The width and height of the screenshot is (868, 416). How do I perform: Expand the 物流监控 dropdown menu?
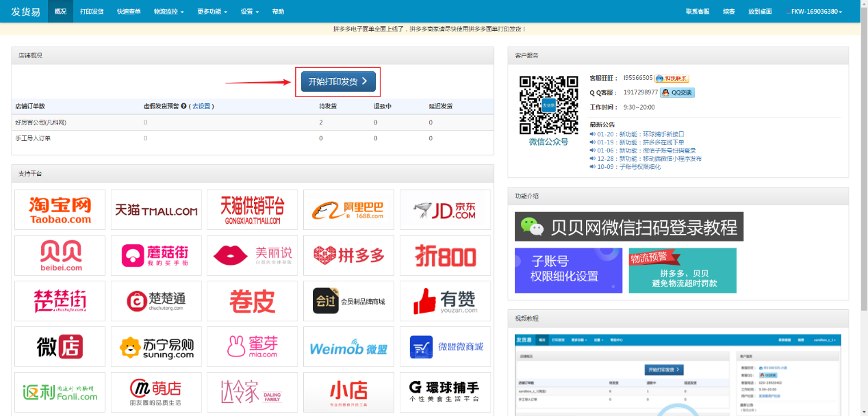tap(168, 12)
